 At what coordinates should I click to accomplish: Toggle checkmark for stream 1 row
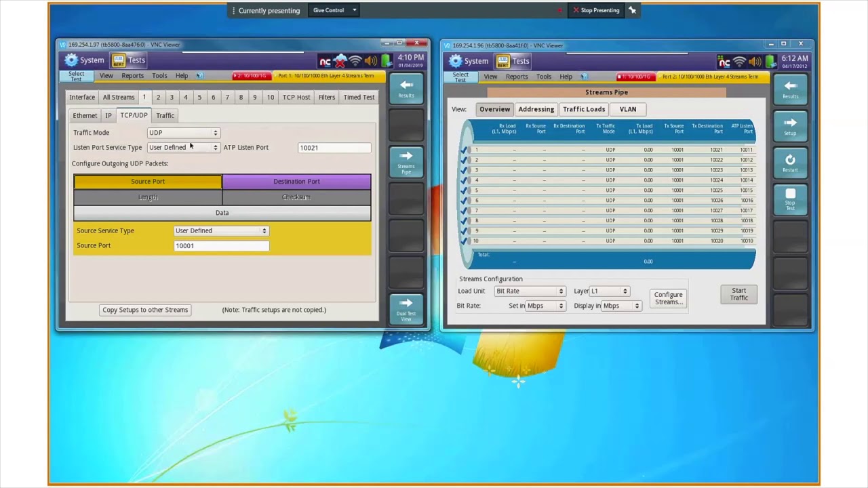pos(465,150)
